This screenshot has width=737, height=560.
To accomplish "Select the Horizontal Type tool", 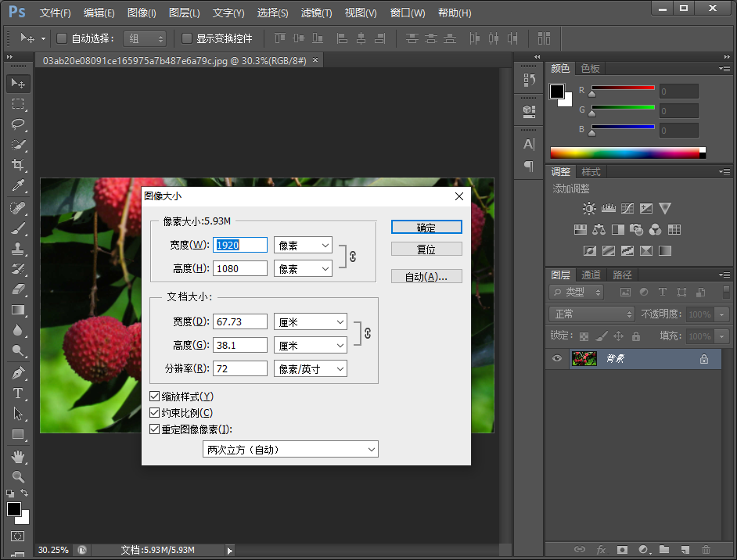I will coord(18,393).
